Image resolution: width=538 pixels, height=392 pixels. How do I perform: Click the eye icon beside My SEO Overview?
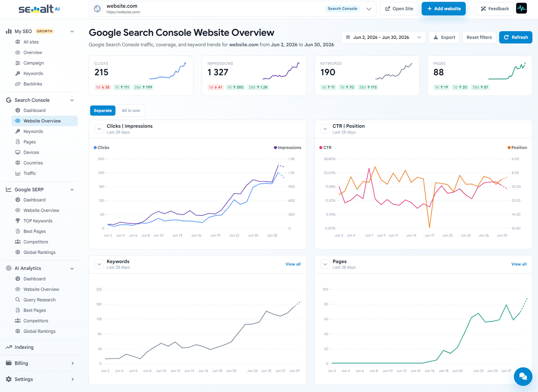18,52
